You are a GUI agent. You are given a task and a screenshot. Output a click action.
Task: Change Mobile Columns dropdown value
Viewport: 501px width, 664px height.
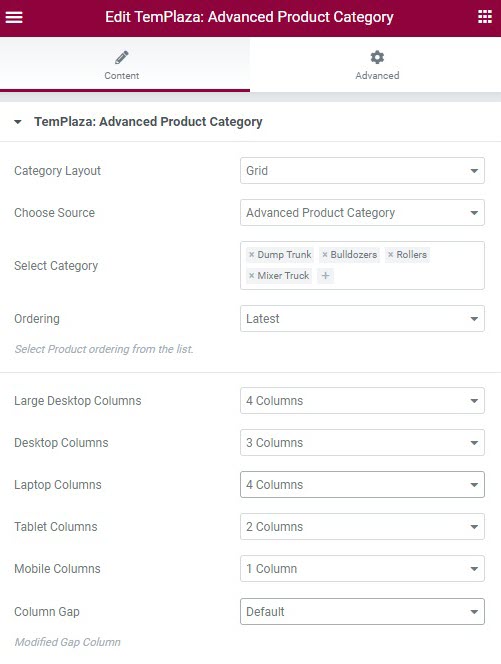pos(362,568)
